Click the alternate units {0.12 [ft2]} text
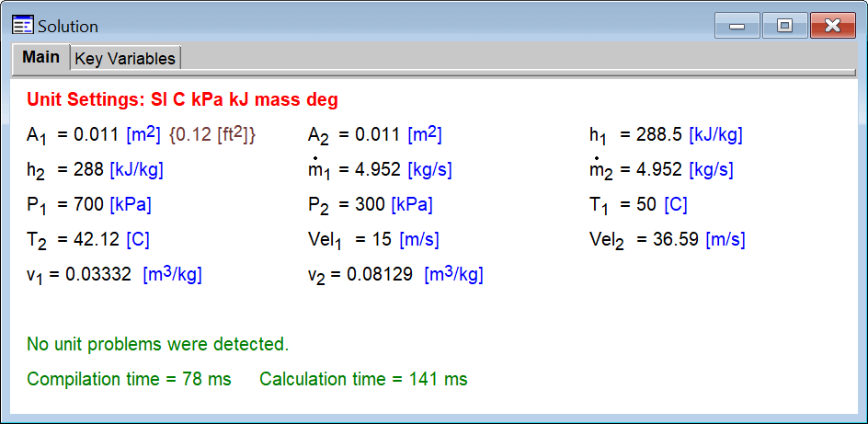Image resolution: width=868 pixels, height=424 pixels. pyautogui.click(x=212, y=135)
